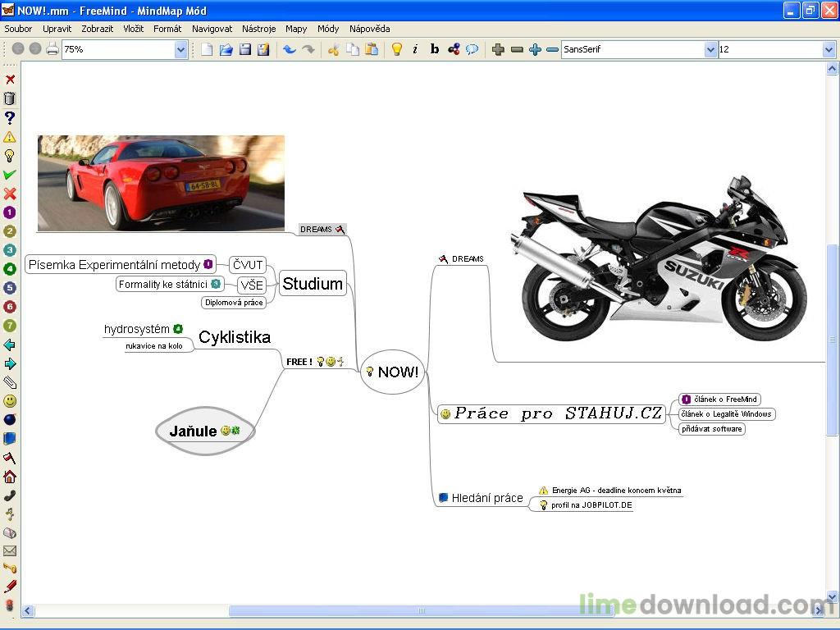Click the red Corvette car image

click(x=161, y=183)
